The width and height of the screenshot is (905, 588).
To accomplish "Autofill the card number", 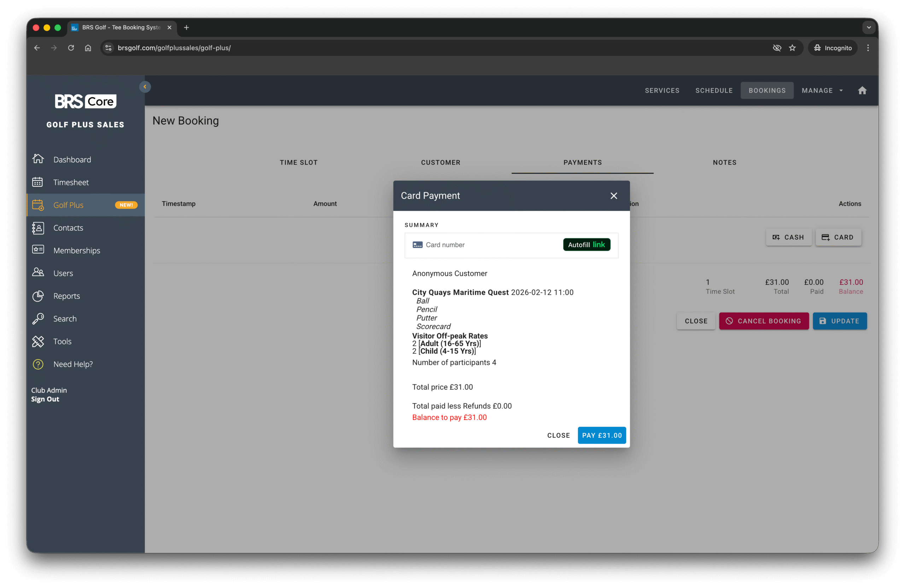I will tap(586, 245).
